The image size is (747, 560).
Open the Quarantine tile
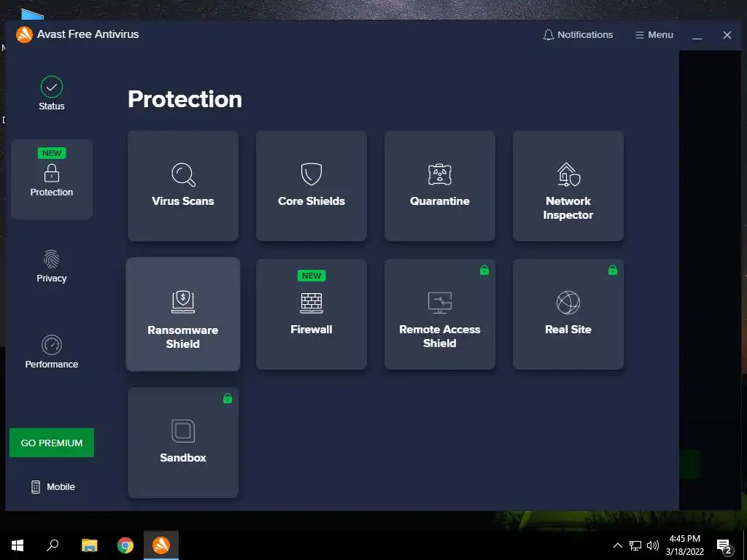[440, 186]
